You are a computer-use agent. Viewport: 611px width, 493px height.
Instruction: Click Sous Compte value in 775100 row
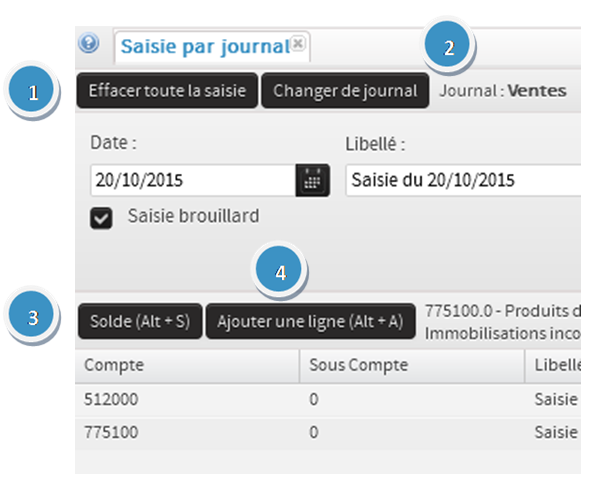point(314,433)
